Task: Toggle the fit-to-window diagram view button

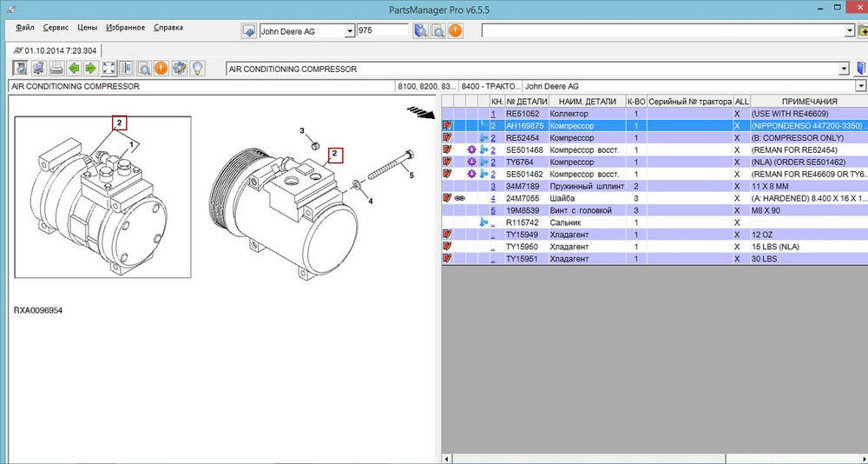Action: [x=108, y=68]
